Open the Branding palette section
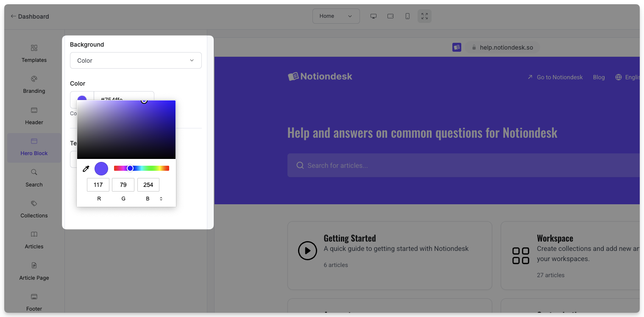The height and width of the screenshot is (317, 644). [x=34, y=85]
